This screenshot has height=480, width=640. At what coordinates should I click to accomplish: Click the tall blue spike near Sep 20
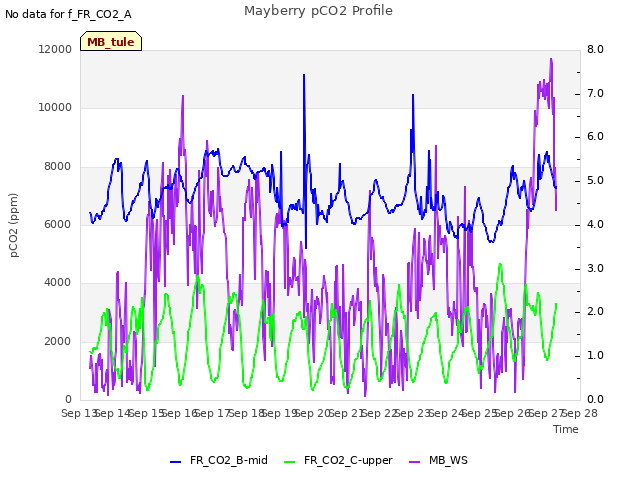click(304, 76)
